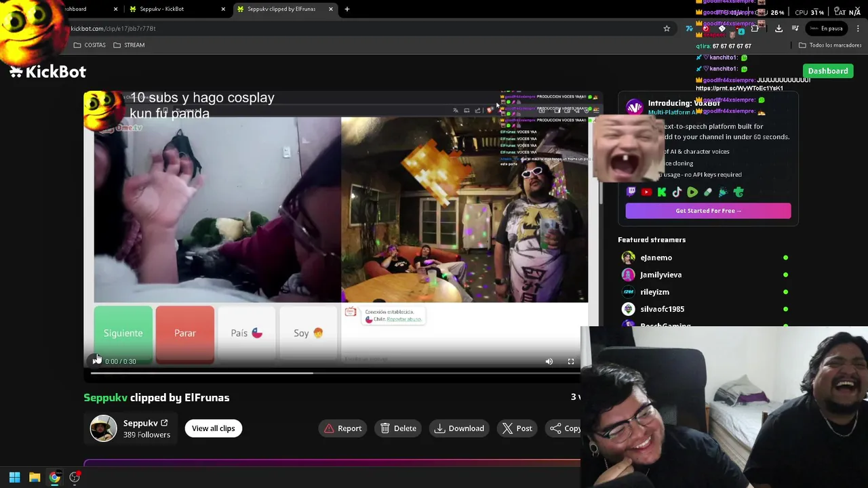
Task: Select the YouTube platform icon
Action: coord(646,192)
